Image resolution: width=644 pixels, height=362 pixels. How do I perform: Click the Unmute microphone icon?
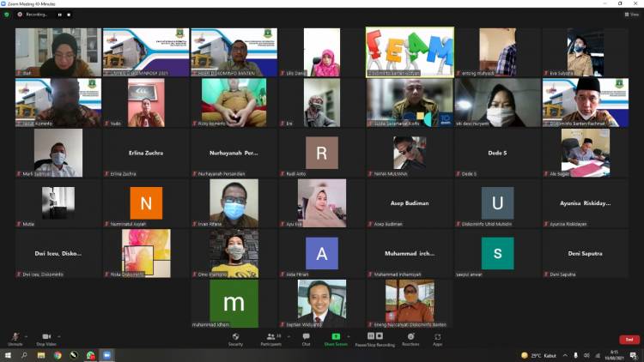point(15,337)
